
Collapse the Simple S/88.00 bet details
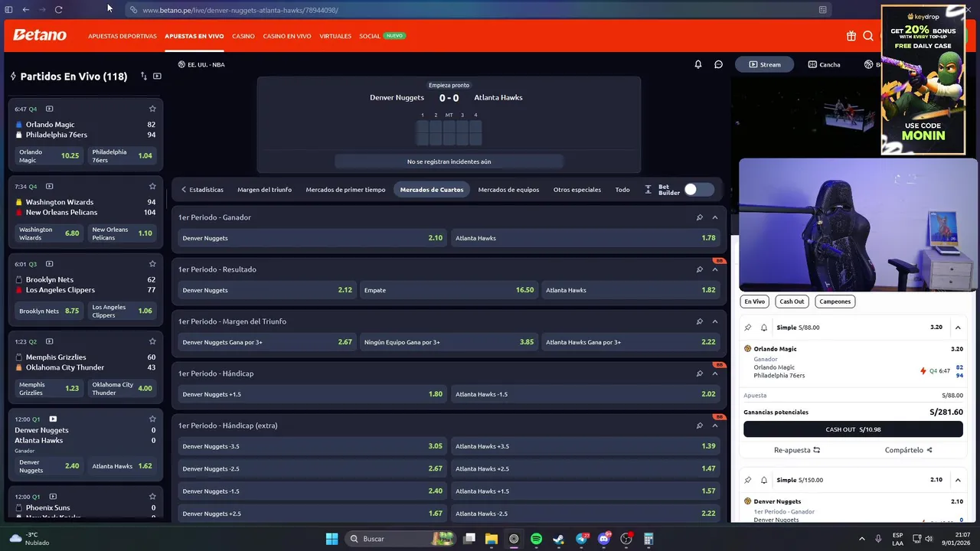click(x=958, y=328)
